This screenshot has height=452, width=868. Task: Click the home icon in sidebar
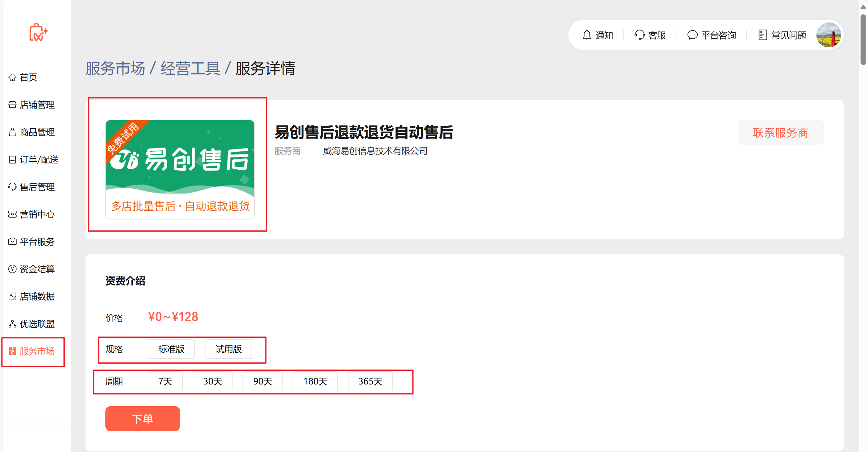[12, 77]
